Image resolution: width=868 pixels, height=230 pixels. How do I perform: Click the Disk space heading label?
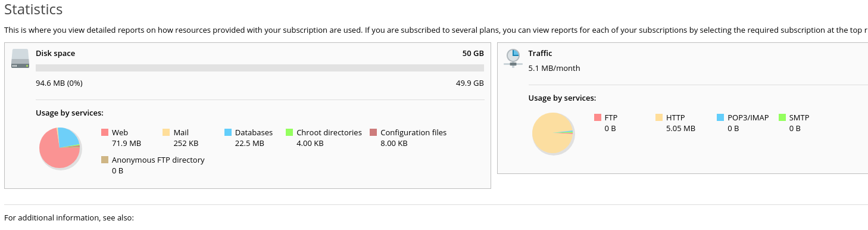[55, 54]
